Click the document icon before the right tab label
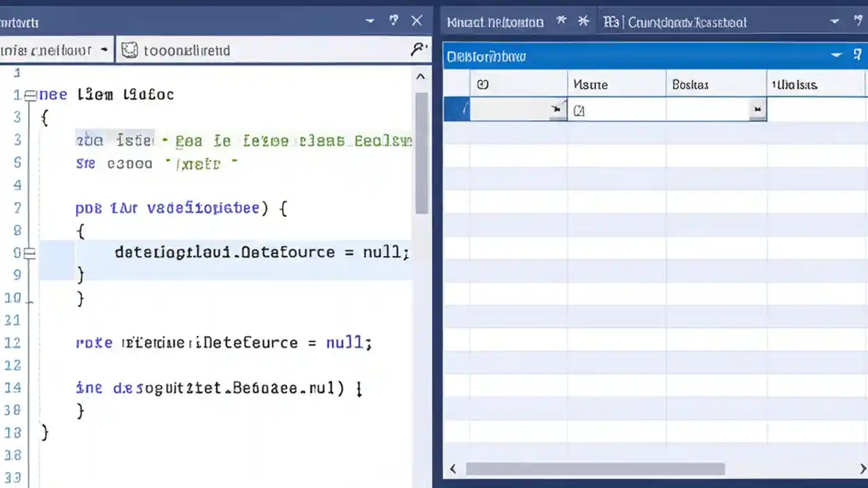 [611, 22]
